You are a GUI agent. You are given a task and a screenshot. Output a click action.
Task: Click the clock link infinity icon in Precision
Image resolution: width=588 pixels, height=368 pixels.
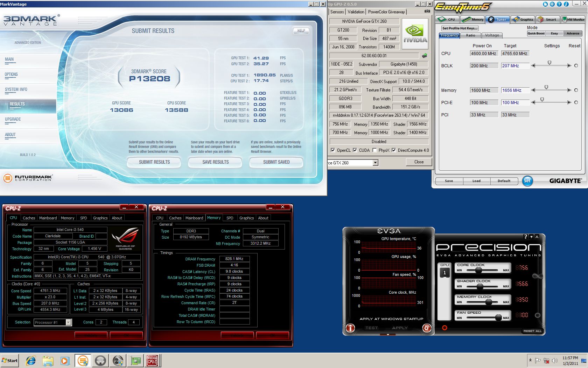[537, 276]
